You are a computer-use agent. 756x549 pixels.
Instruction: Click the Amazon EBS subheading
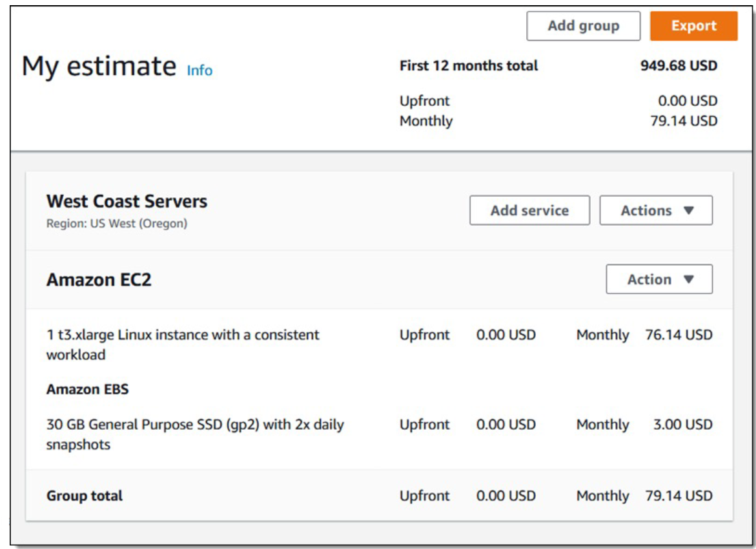point(87,389)
